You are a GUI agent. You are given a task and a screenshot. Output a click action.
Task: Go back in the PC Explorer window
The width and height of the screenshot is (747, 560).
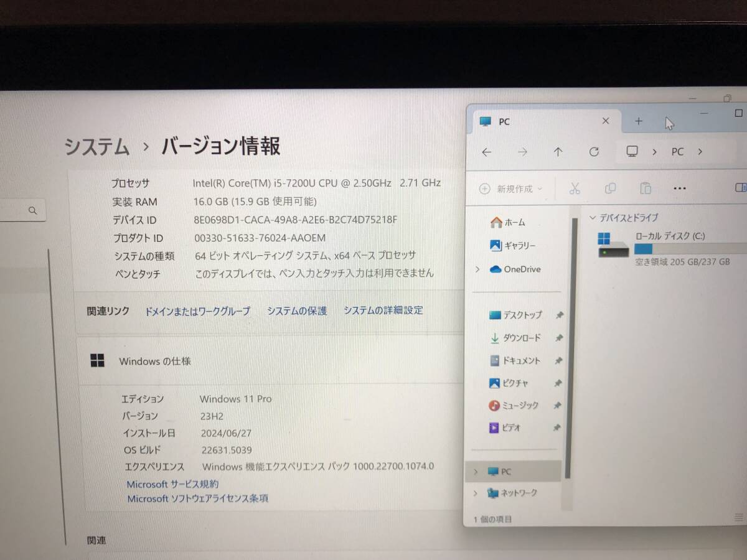[487, 152]
